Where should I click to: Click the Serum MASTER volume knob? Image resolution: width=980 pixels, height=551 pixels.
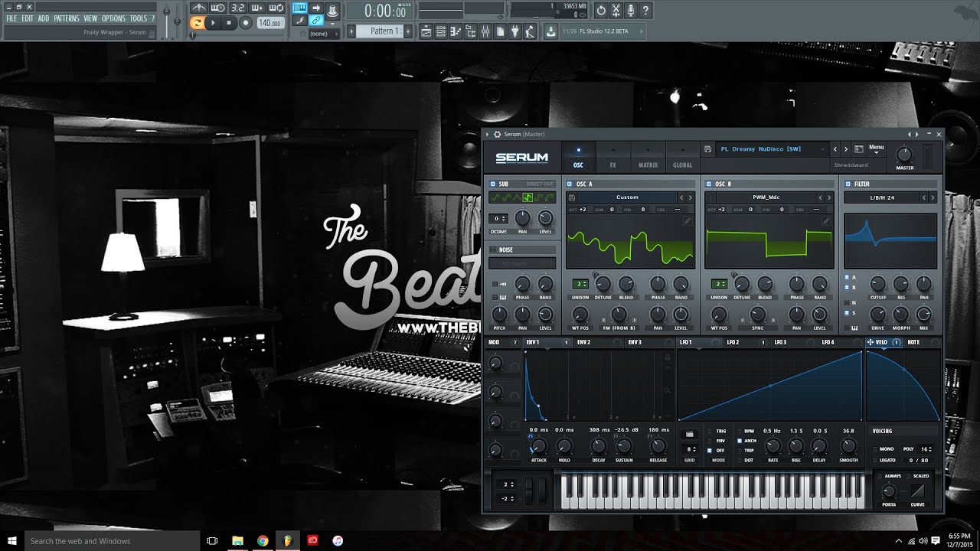[904, 153]
